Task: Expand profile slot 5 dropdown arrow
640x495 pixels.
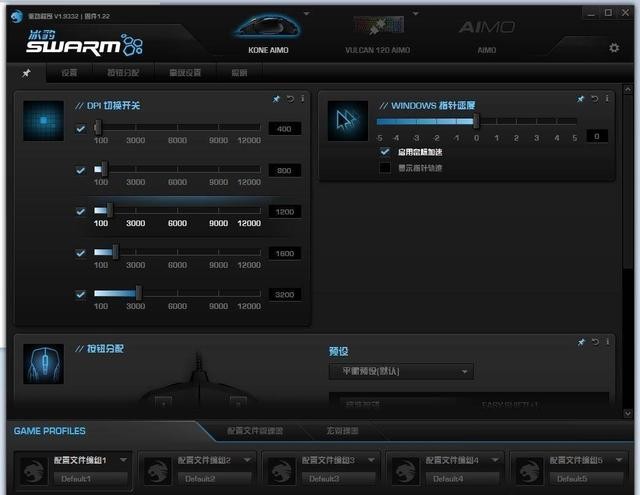Action: click(619, 460)
